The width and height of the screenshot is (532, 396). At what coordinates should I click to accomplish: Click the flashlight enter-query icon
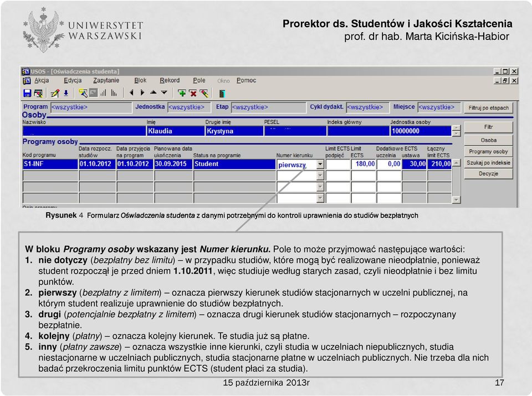(83, 93)
